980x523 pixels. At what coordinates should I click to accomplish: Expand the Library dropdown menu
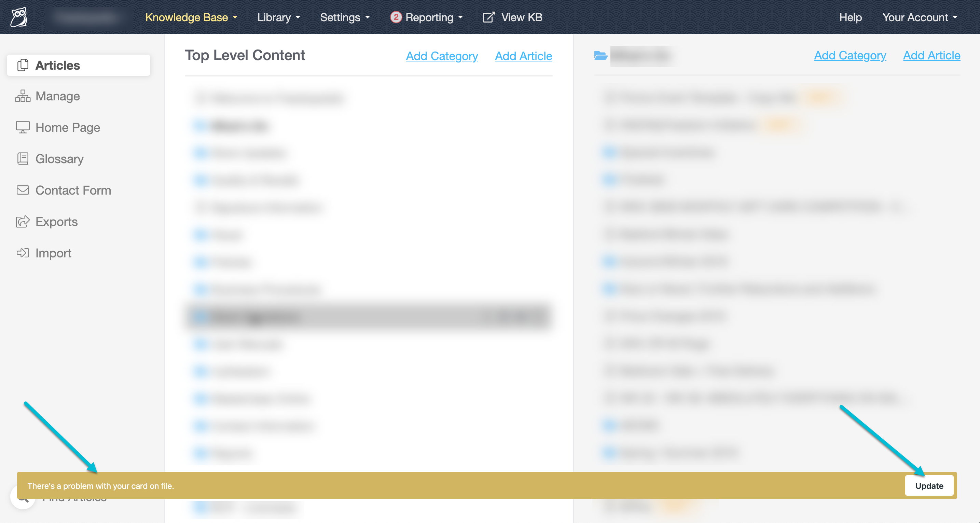(278, 17)
